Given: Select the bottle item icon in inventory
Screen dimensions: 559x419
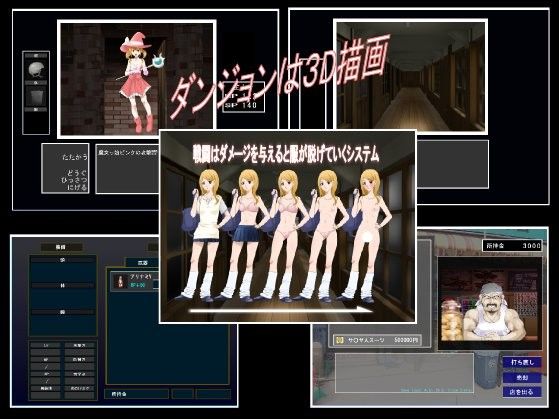Looking at the screenshot, I should (x=119, y=281).
